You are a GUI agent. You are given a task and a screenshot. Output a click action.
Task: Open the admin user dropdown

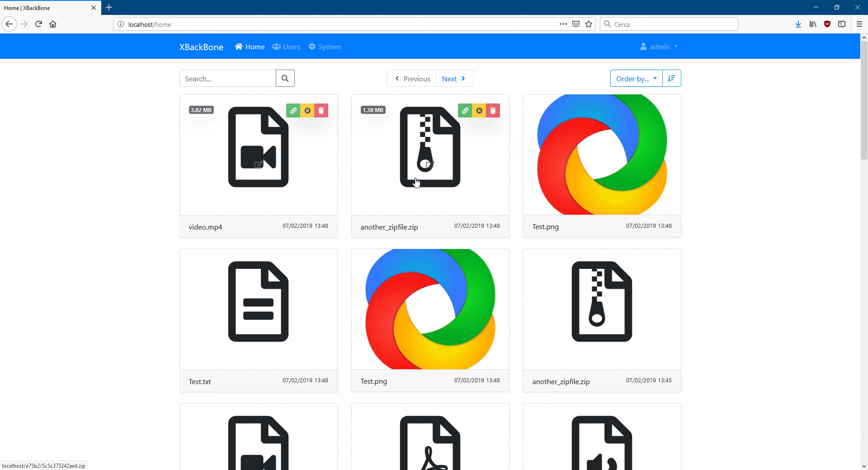tap(659, 47)
